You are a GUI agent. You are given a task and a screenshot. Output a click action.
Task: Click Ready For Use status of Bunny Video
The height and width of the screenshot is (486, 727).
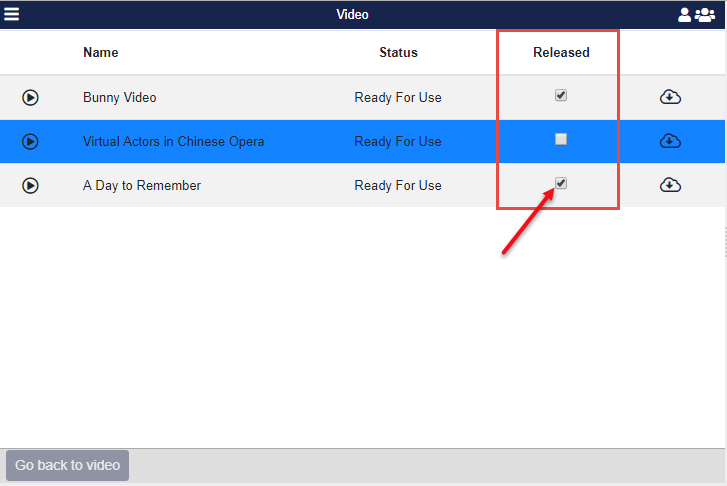tap(398, 98)
